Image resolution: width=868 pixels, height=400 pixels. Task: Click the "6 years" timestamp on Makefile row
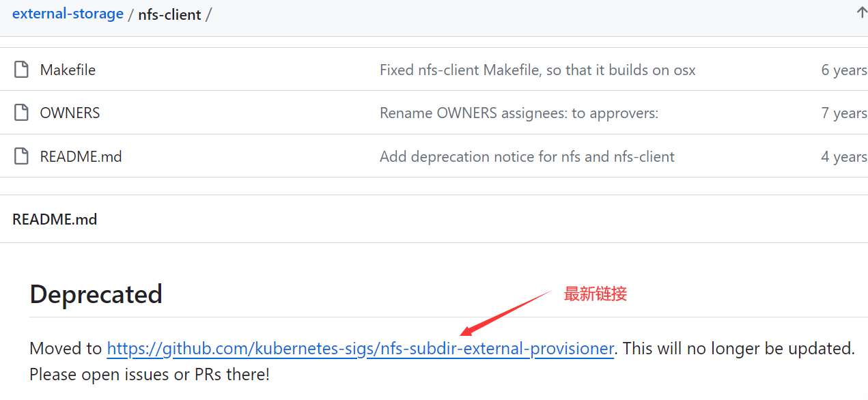click(x=843, y=70)
